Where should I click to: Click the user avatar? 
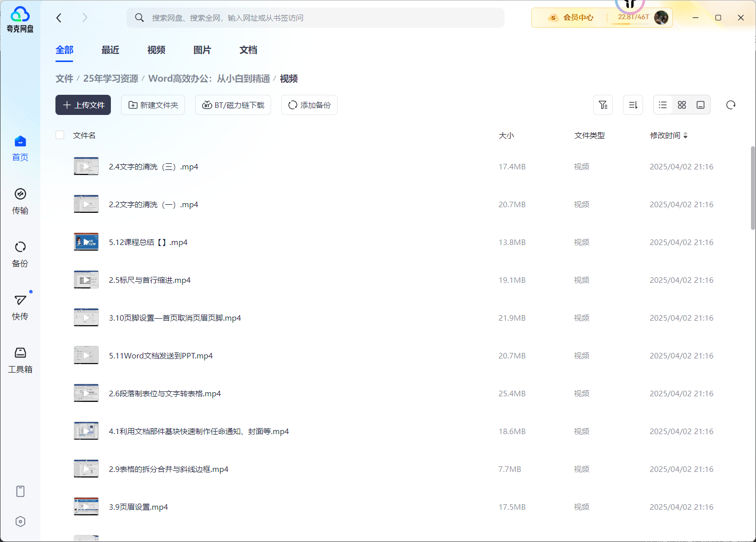pyautogui.click(x=661, y=18)
